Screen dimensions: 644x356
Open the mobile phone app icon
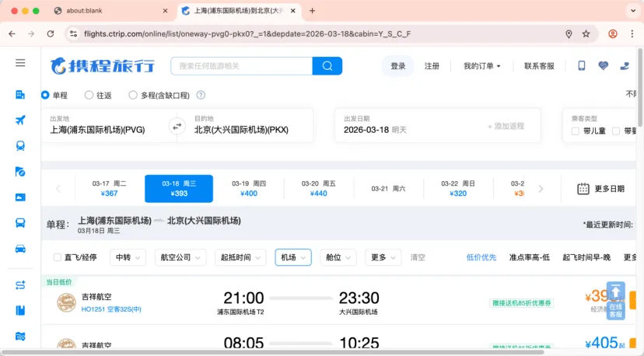[582, 66]
